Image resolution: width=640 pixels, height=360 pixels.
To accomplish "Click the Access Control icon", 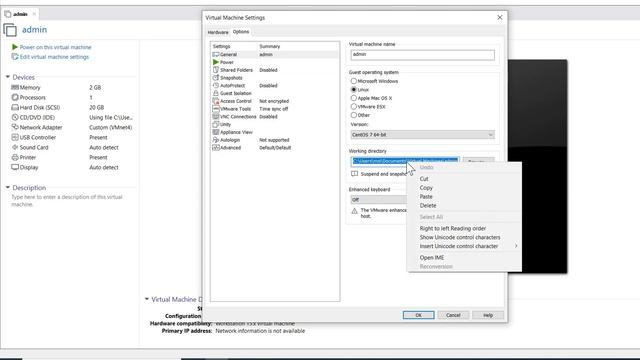I will 216,101.
